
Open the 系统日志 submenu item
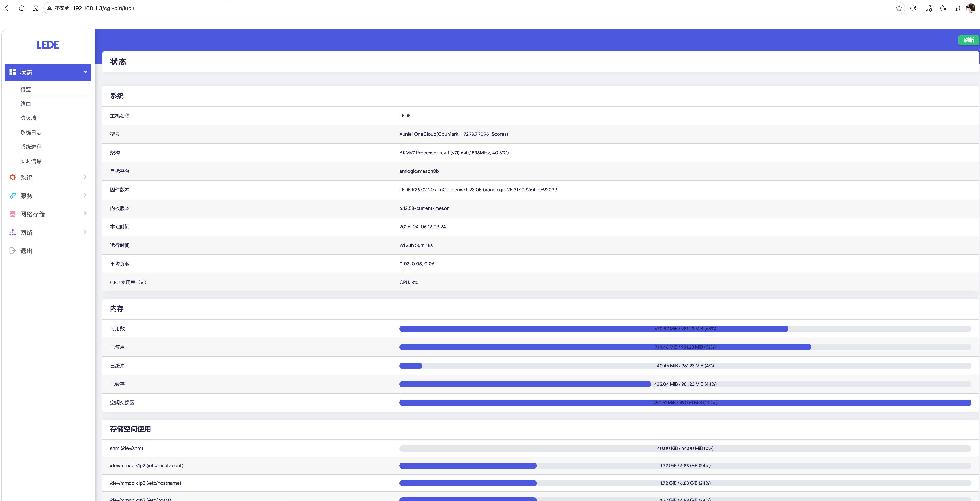[31, 133]
